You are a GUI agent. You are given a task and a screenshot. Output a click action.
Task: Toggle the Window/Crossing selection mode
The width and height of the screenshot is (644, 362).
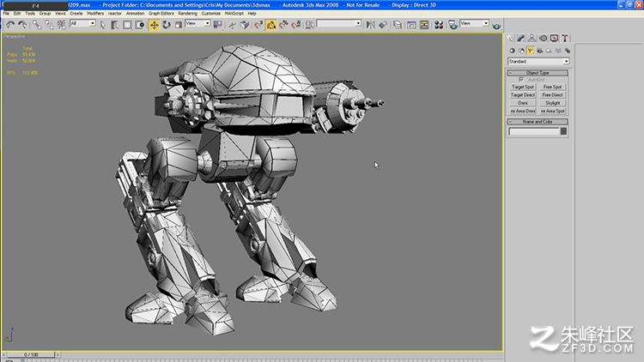click(140, 25)
